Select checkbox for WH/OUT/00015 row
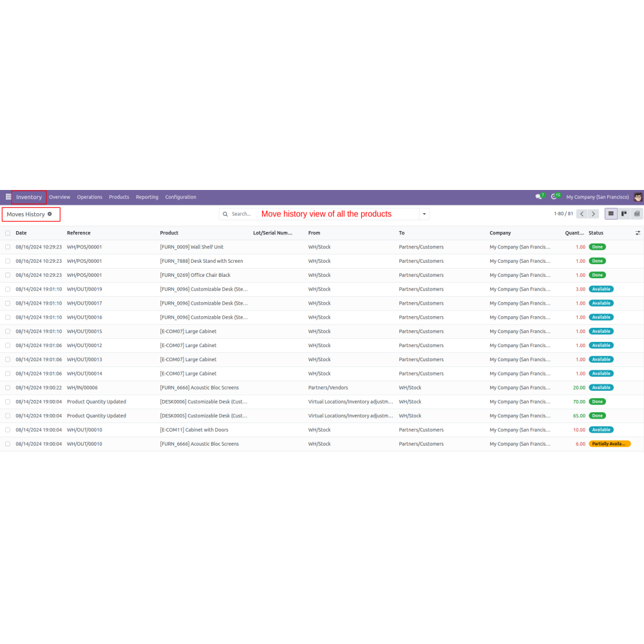This screenshot has height=644, width=644. click(8, 331)
